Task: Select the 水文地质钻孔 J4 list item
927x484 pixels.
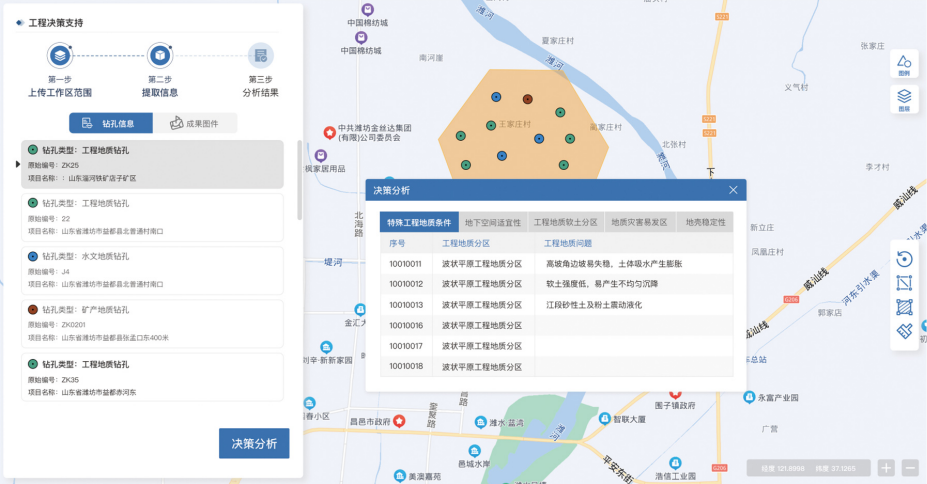Action: (152, 270)
